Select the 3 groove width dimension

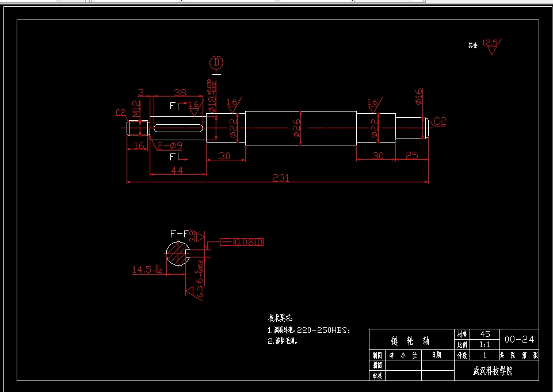(x=141, y=93)
